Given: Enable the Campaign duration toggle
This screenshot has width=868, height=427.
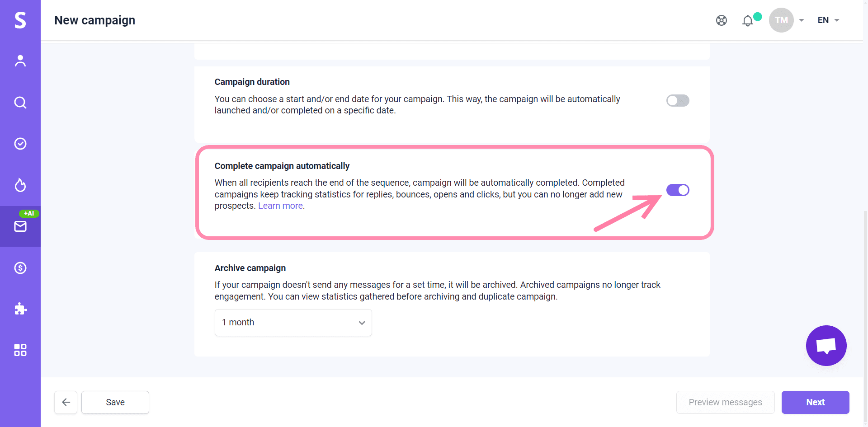Looking at the screenshot, I should [x=677, y=100].
